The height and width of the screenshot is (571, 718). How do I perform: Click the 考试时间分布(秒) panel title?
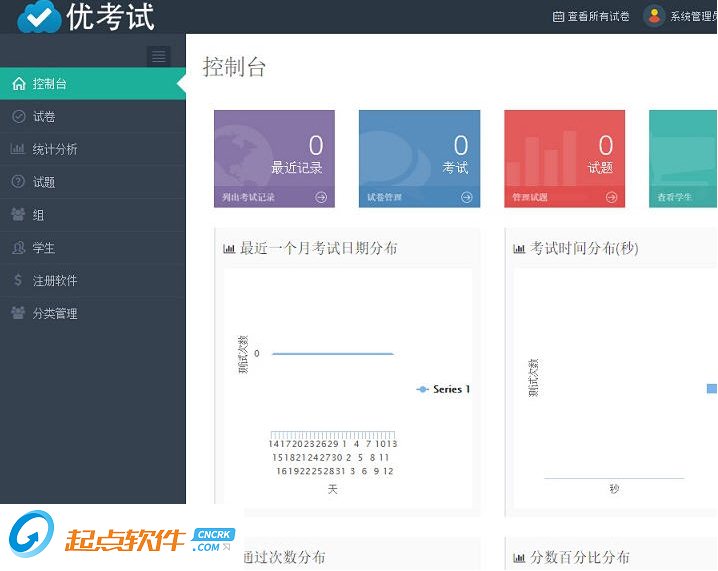[584, 248]
